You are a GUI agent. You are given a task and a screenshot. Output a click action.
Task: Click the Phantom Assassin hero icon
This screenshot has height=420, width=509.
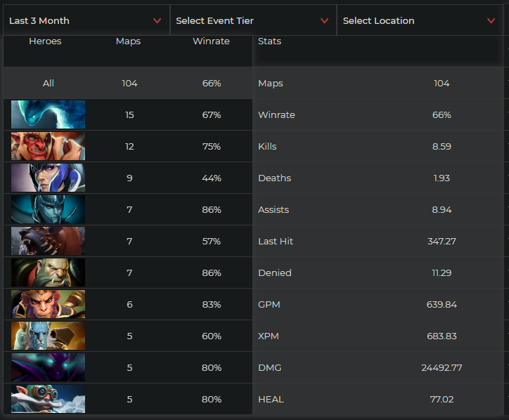pos(48,209)
